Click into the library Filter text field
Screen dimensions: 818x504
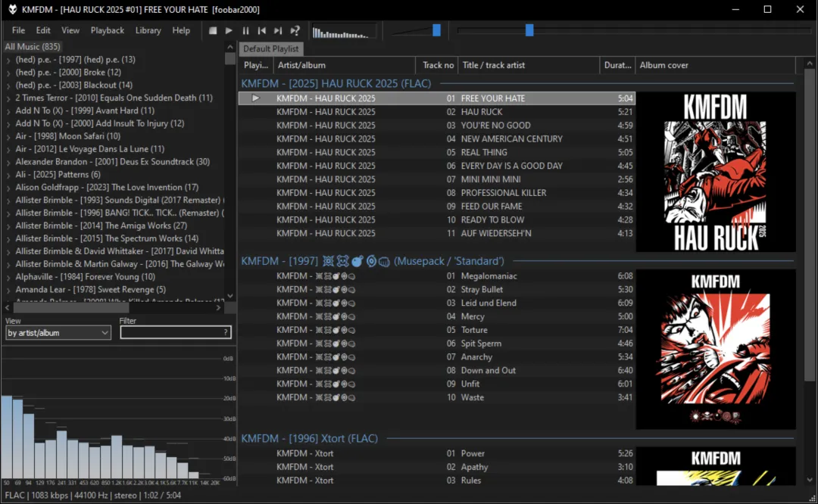click(x=170, y=333)
